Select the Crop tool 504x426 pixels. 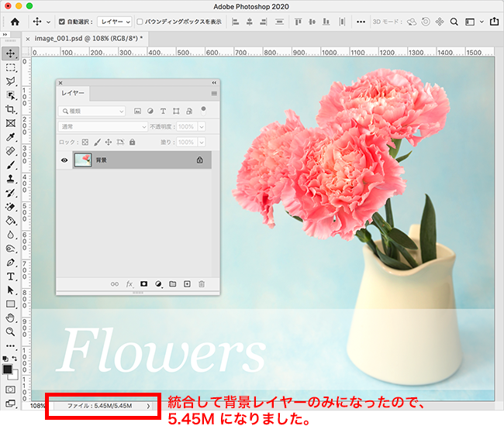tap(10, 109)
